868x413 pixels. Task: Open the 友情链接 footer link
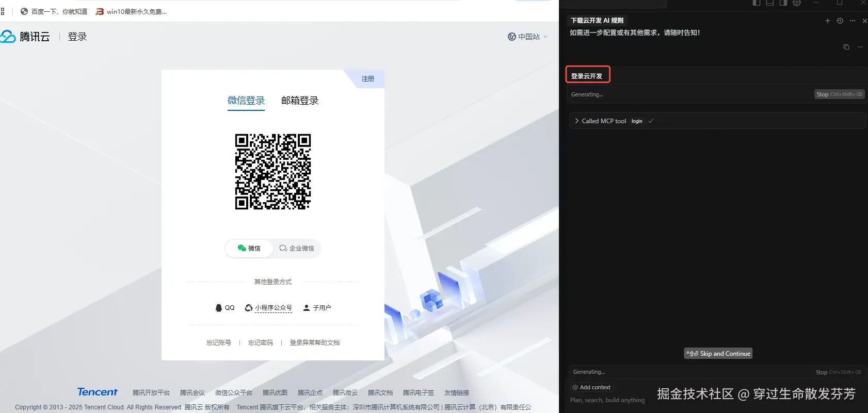click(457, 393)
